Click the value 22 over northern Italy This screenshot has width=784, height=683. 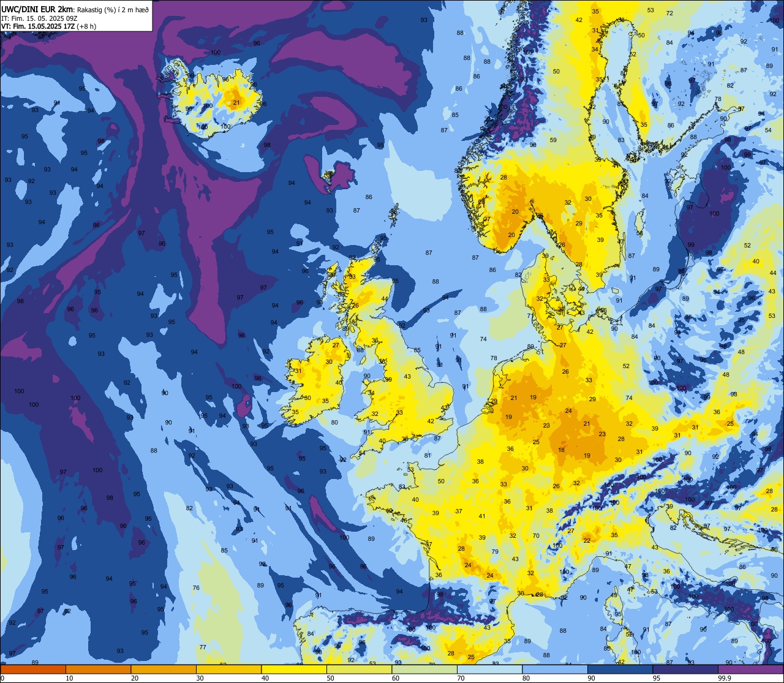(x=587, y=540)
